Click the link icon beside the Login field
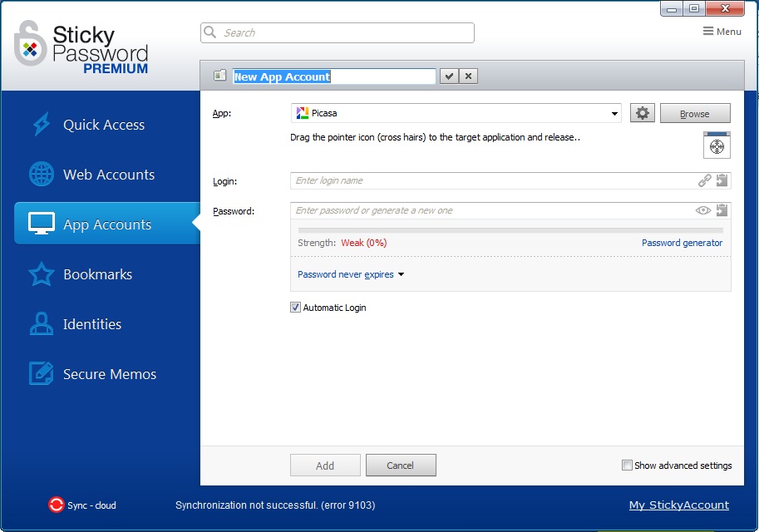The image size is (759, 532). click(x=704, y=180)
